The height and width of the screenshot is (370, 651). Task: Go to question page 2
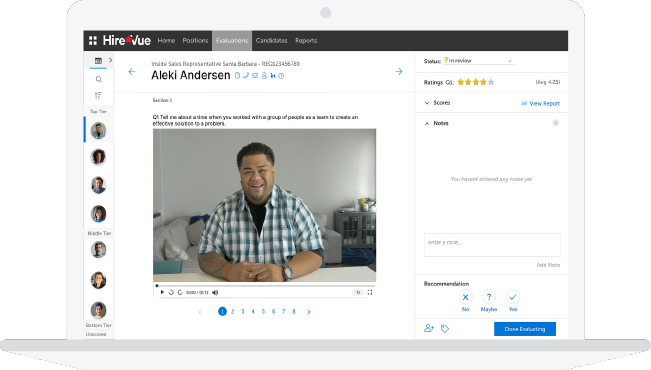232,311
